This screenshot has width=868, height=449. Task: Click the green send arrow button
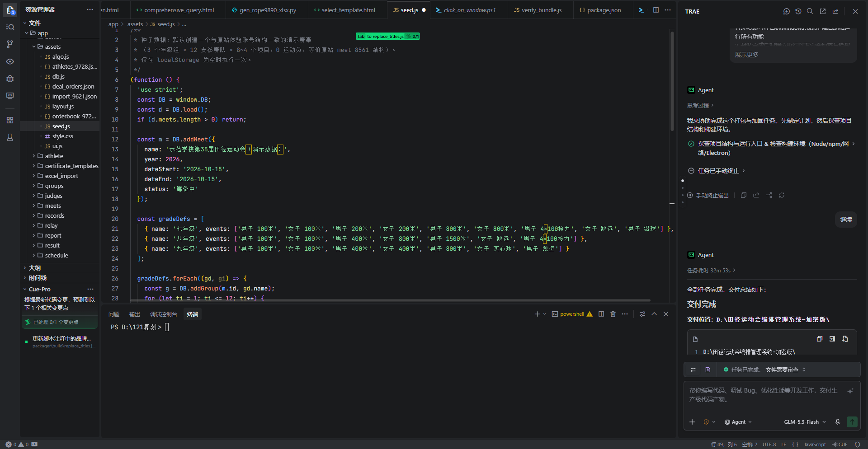click(x=852, y=422)
